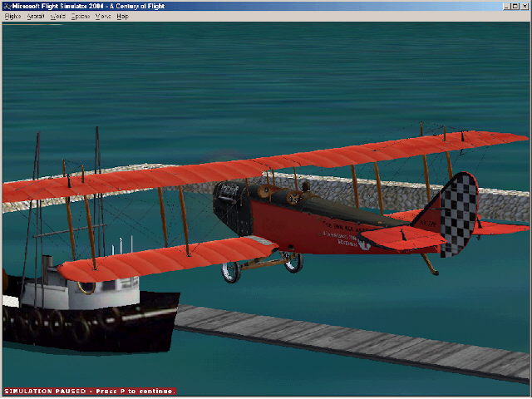Image resolution: width=532 pixels, height=399 pixels.
Task: Close the Flight Simulator window
Action: [525, 6]
